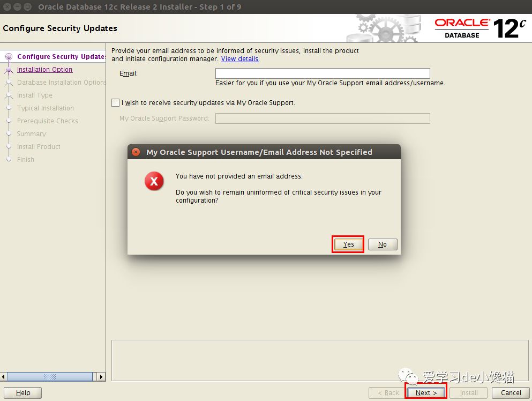
Task: Enable receiving security updates via My Oracle Support
Action: coord(115,102)
